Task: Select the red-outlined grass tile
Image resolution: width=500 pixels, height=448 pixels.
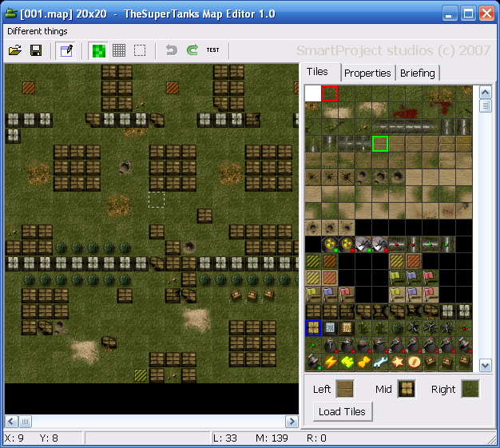Action: [x=330, y=93]
